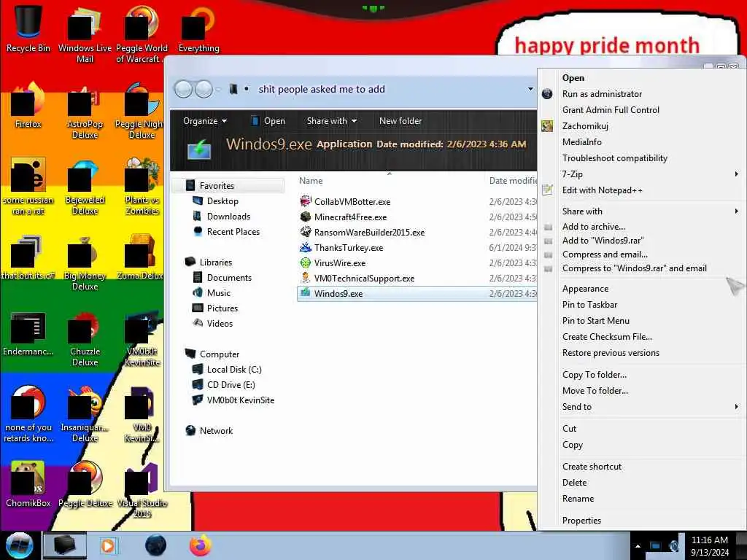Click Network in navigation pane

point(216,430)
